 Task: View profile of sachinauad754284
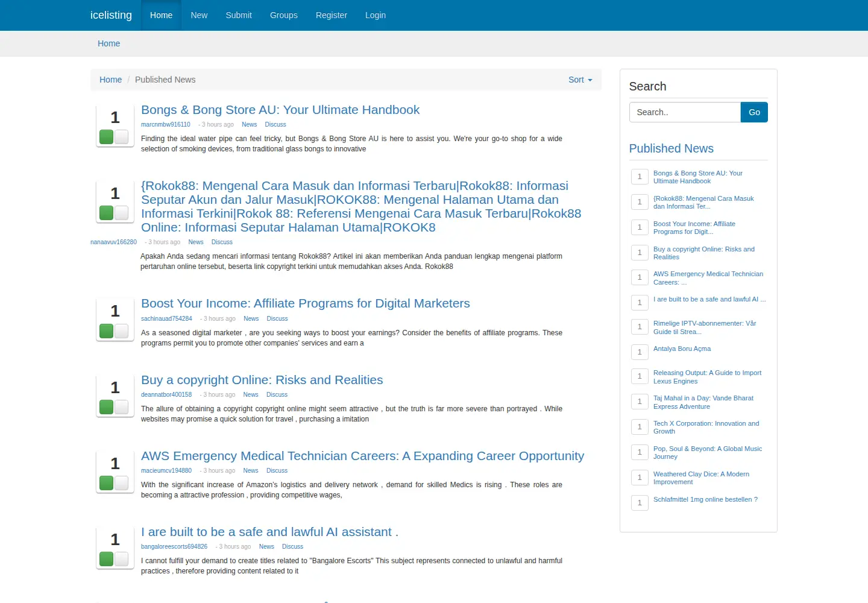pos(166,319)
